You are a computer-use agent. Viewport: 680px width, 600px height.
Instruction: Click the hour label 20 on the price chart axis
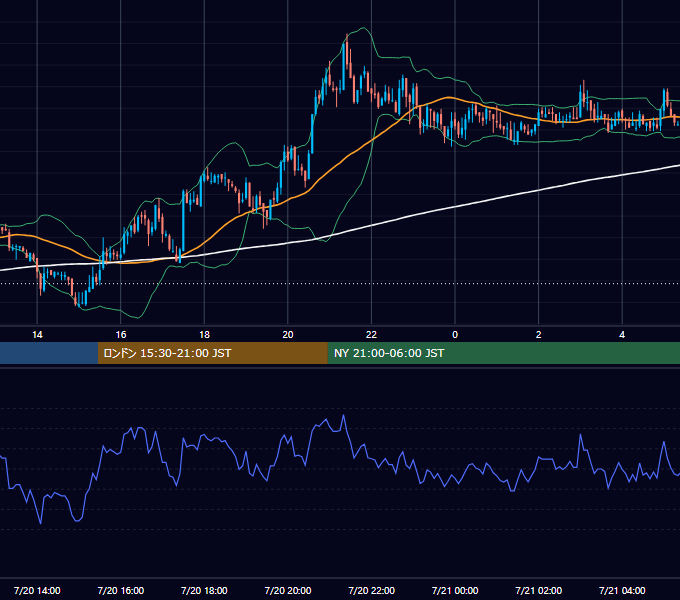pos(288,335)
